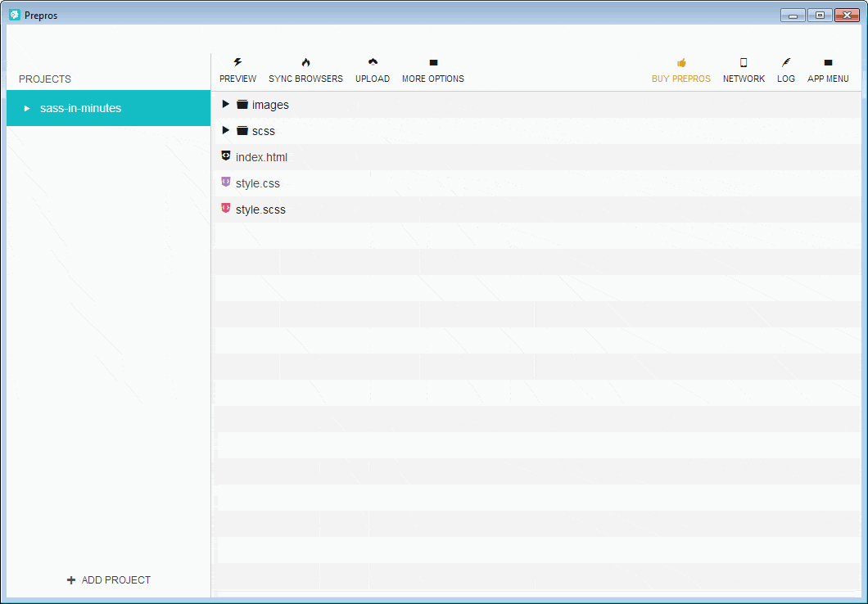This screenshot has width=868, height=604.
Task: Select style.scss file name
Action: click(x=260, y=210)
